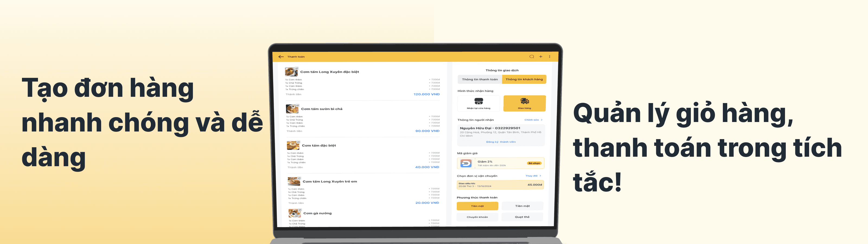Switch to the Thông tin thanh toán tab
Viewport: 868px width, 244px height.
pos(480,79)
